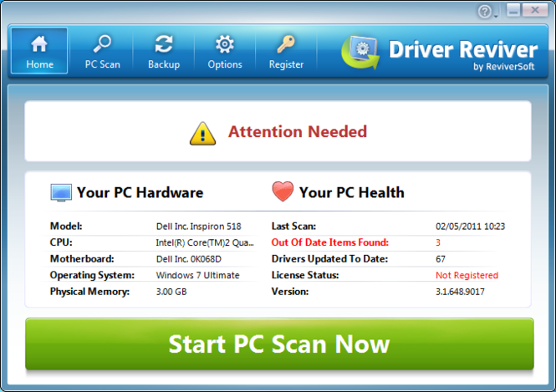
Task: Switch to the Backup tab
Action: click(x=164, y=51)
